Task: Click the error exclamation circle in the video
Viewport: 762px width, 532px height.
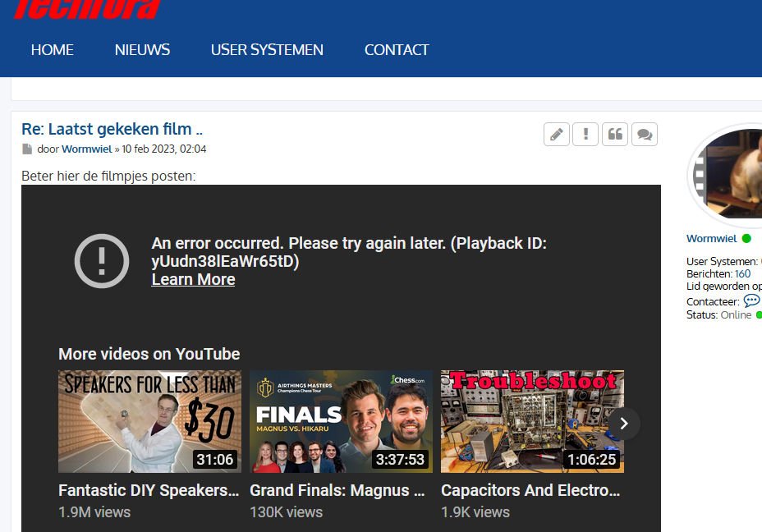Action: tap(102, 261)
